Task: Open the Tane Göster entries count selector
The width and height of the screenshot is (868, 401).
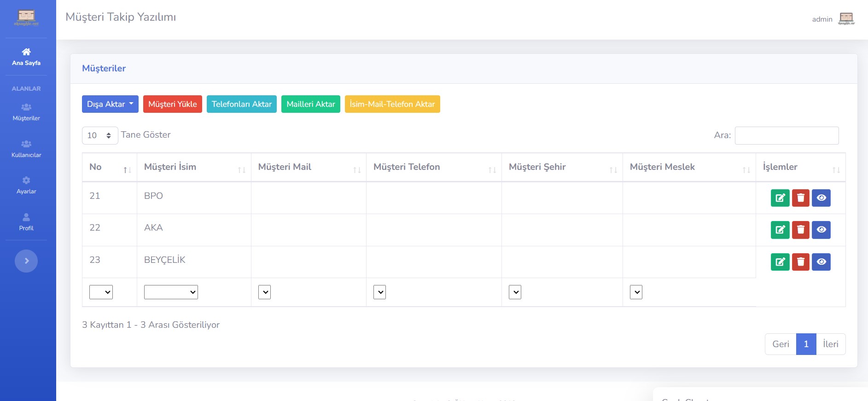Action: (x=100, y=135)
